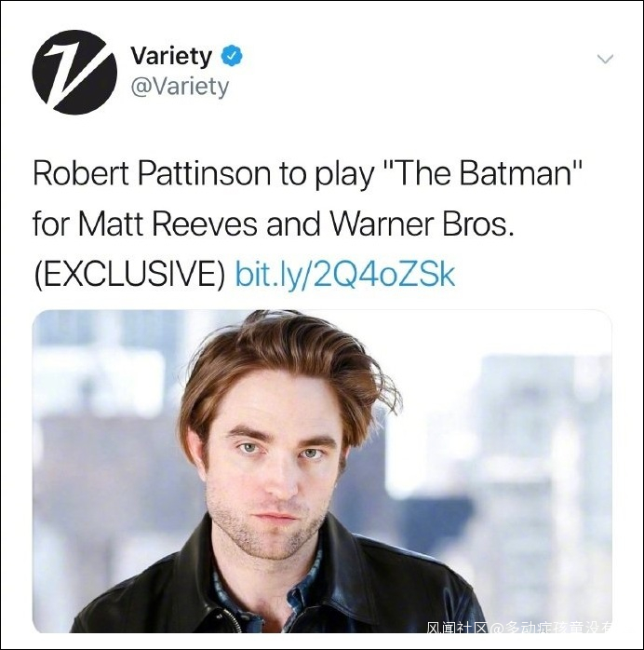This screenshot has width=644, height=650.
Task: Expand the tweet options chevron
Action: click(605, 60)
